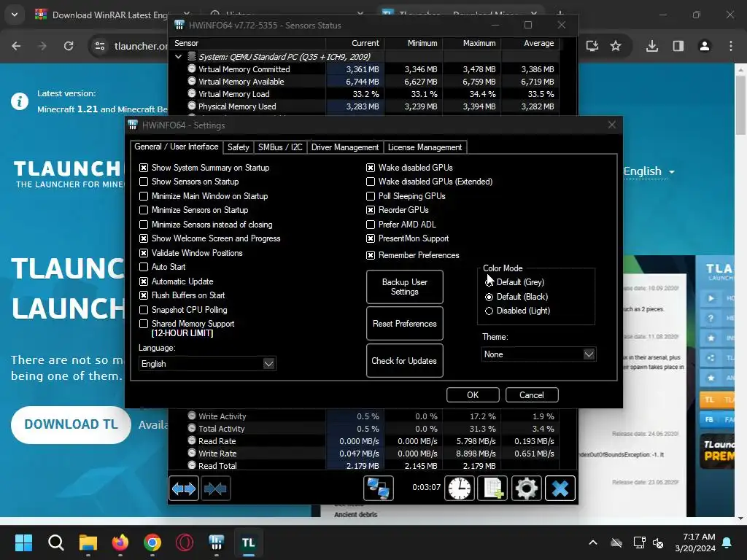Open the English language selector on webpage

649,171
